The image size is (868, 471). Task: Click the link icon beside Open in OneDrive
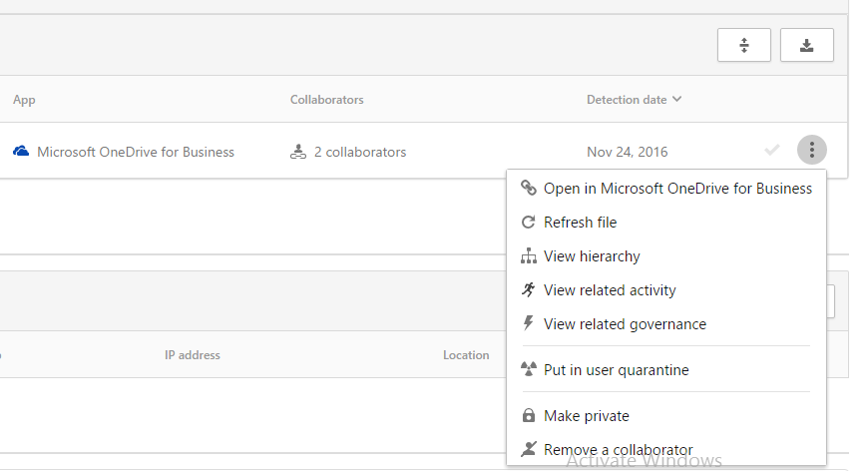[x=529, y=189]
